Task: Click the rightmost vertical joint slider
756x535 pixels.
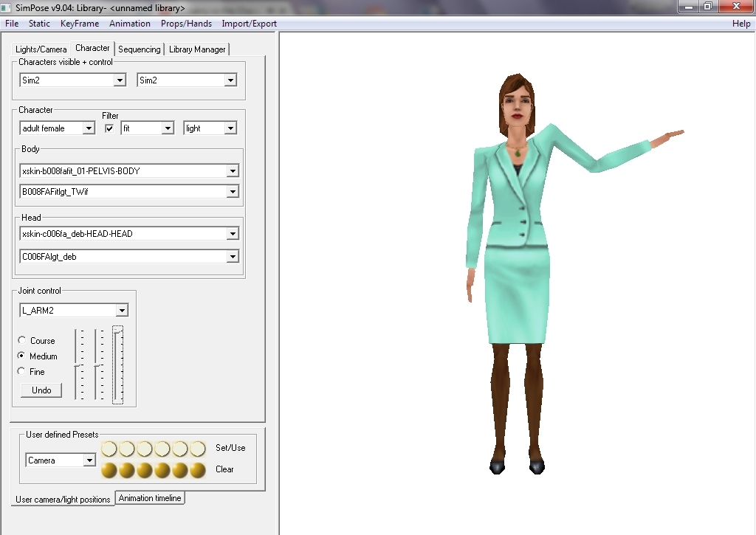Action: 118,365
